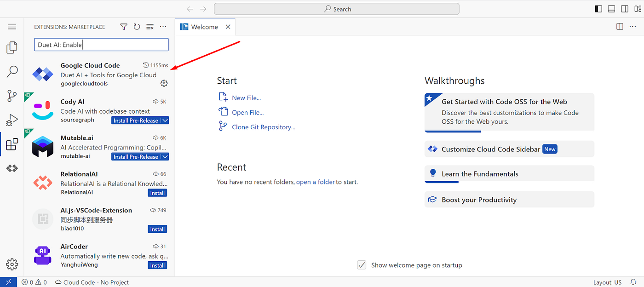Viewport: 644px width, 287px height.
Task: Select Ai.js-VSCode-Extension title
Action: (96, 210)
